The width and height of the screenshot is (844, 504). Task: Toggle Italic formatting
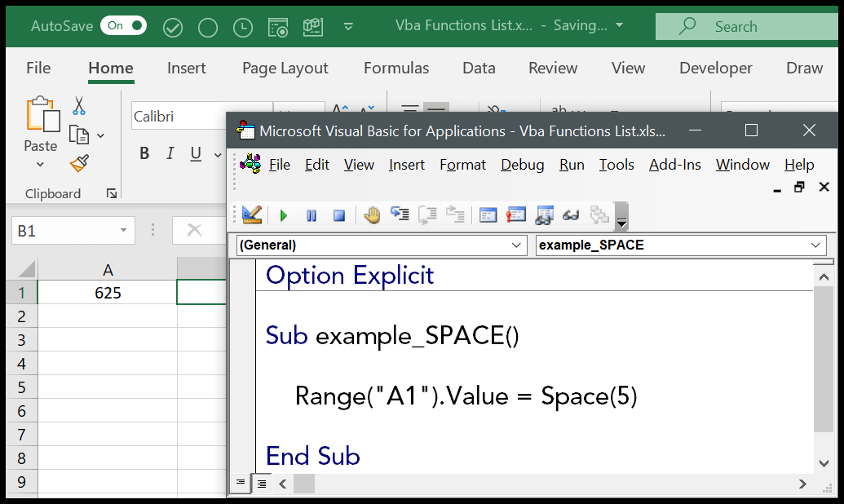click(x=172, y=153)
